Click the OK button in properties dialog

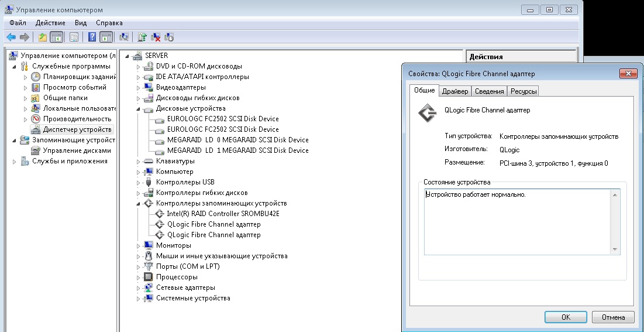(566, 317)
